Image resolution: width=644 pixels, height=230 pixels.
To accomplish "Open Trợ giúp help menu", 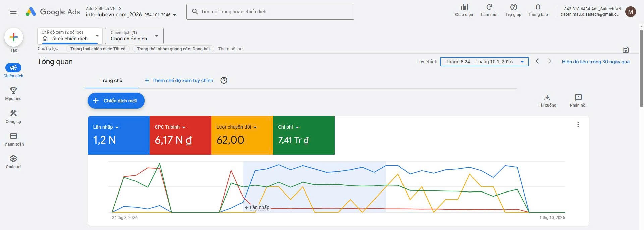I will 513,10.
